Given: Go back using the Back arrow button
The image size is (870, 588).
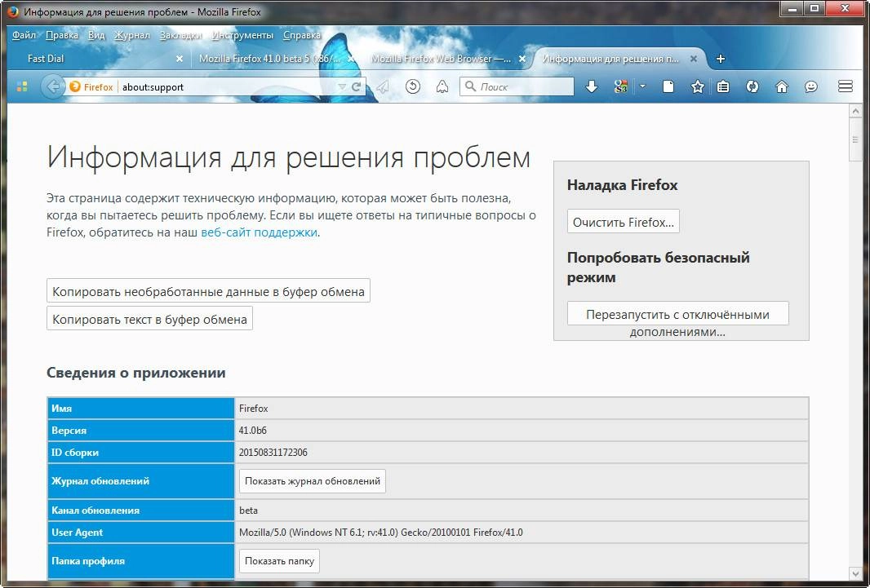Looking at the screenshot, I should (52, 87).
